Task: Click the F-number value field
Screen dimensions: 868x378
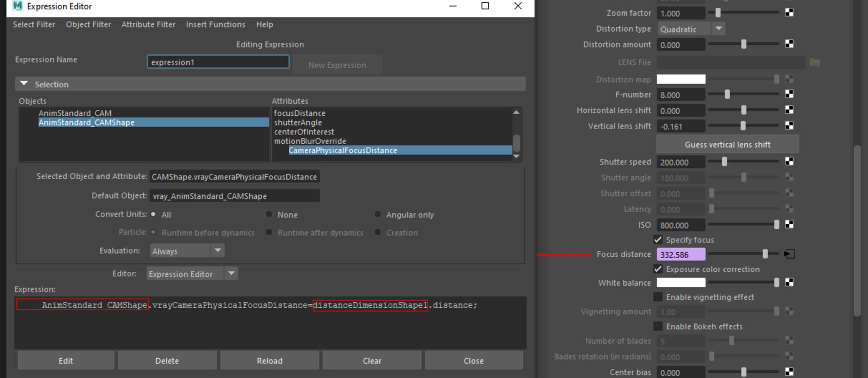Action: point(681,94)
